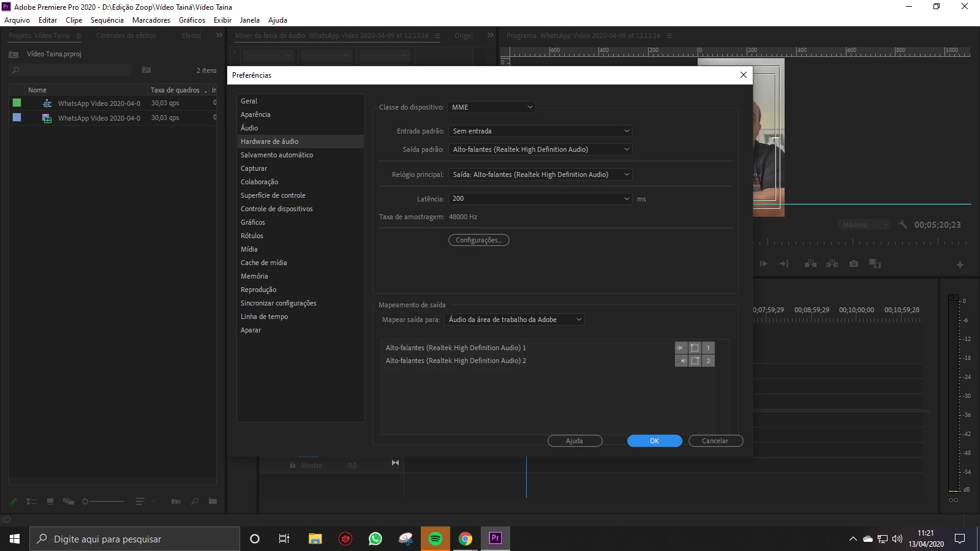The width and height of the screenshot is (980, 551).
Task: Click the Program monitor settings wrench icon
Action: click(903, 225)
